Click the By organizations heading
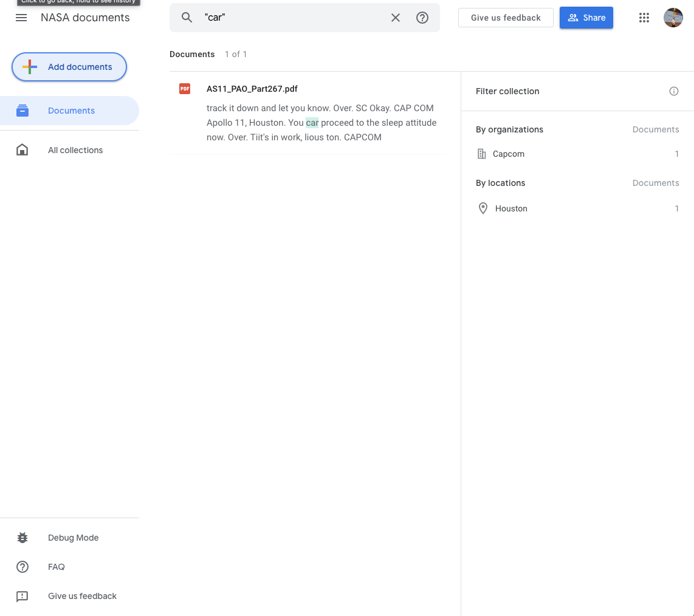Viewport: 694px width, 616px height. point(509,129)
